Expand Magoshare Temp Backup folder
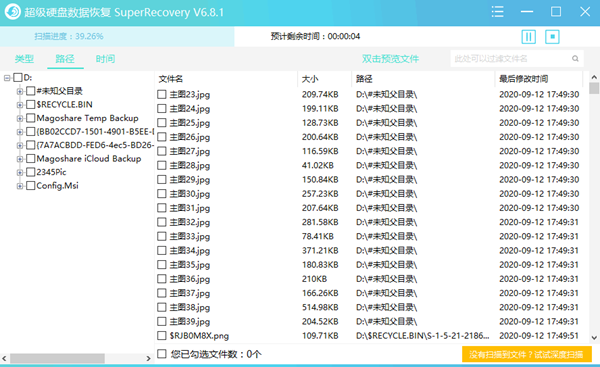Viewport: 600px width, 367px height. 20,119
